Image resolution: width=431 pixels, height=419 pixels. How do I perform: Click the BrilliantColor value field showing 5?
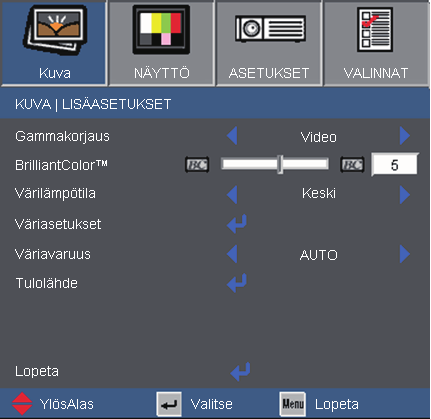[x=395, y=165]
